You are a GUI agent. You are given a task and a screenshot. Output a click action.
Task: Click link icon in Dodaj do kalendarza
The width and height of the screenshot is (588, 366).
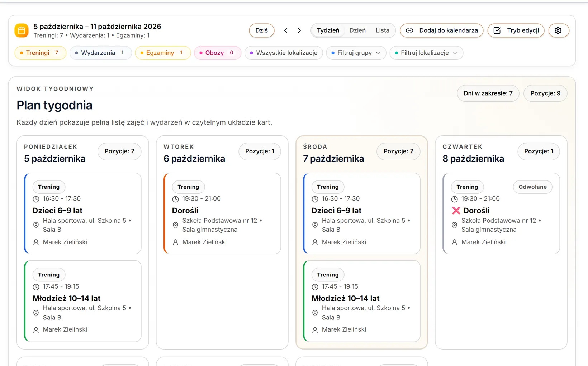tap(409, 30)
